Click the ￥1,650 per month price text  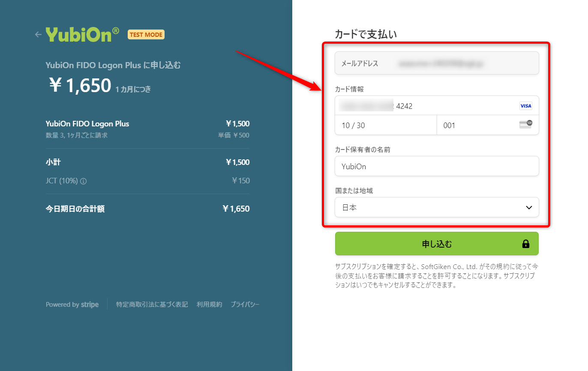(100, 86)
